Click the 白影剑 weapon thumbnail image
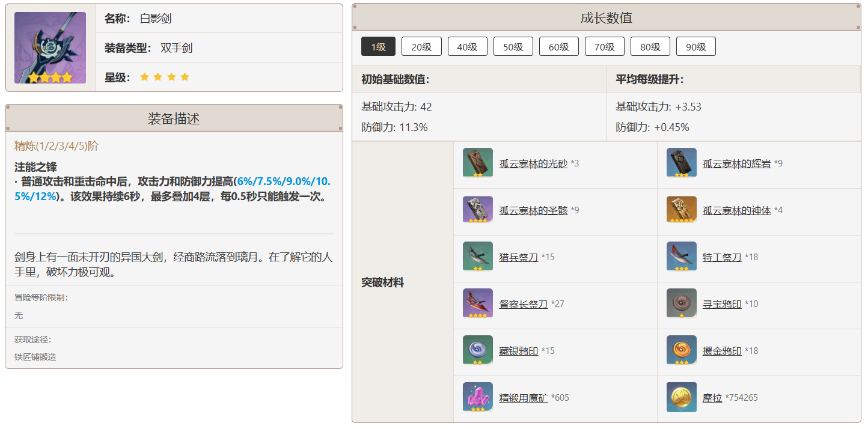 tap(50, 48)
